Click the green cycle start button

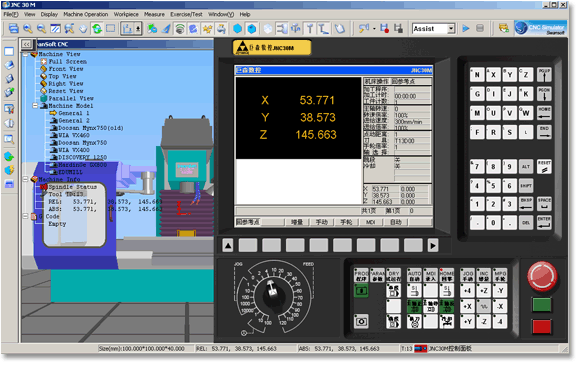click(542, 305)
